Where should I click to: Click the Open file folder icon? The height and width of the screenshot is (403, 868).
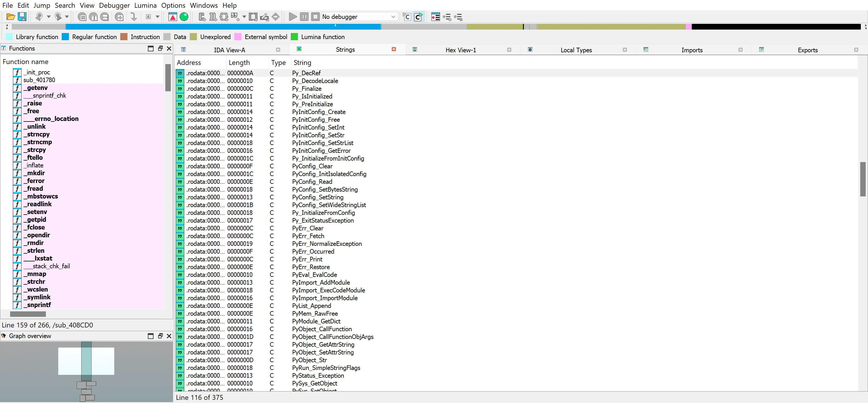tap(10, 17)
